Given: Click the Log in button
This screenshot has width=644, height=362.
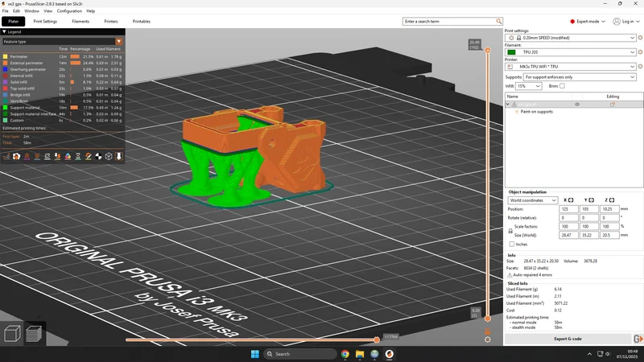Looking at the screenshot, I should 626,22.
